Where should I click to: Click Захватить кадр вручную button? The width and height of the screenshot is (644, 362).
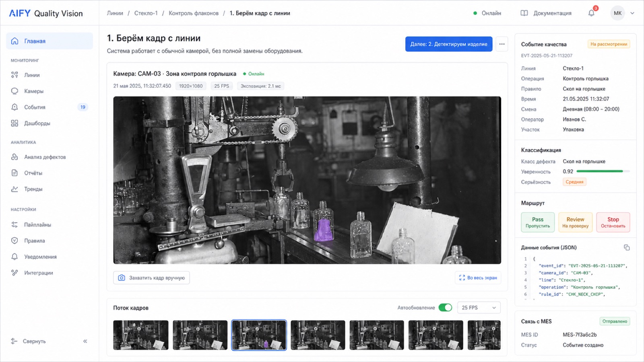coord(151,278)
